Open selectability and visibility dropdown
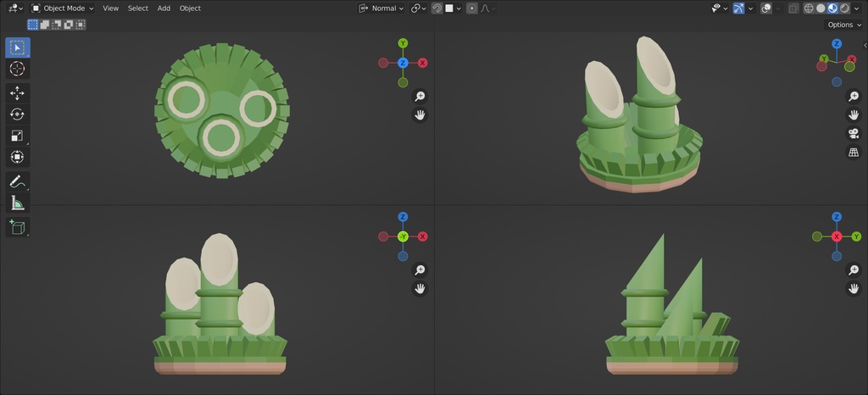868x395 pixels. pyautogui.click(x=719, y=8)
